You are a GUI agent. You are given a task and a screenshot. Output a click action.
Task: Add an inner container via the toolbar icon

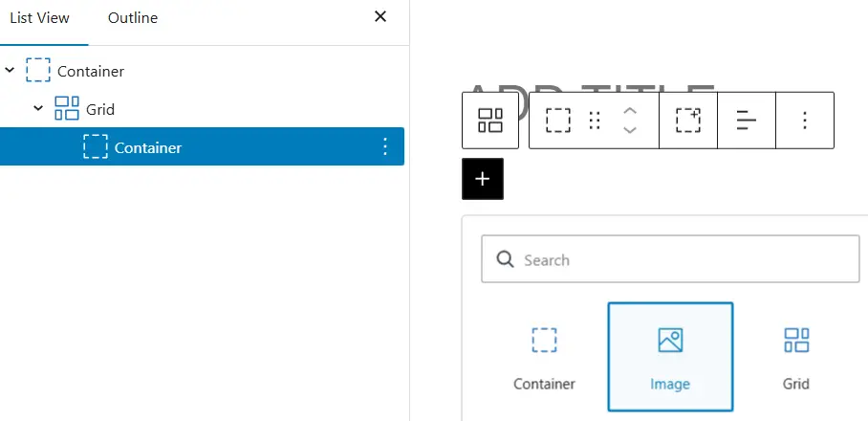click(688, 121)
